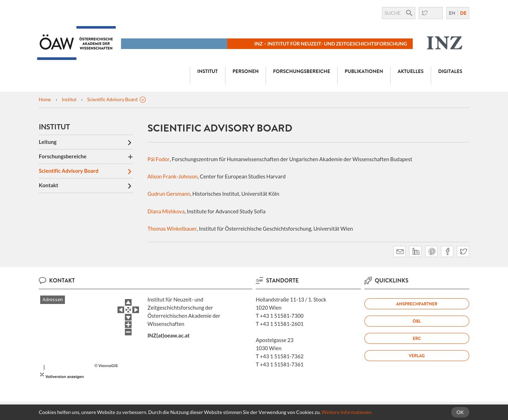Open Kontakt sidebar chevron

(x=129, y=186)
